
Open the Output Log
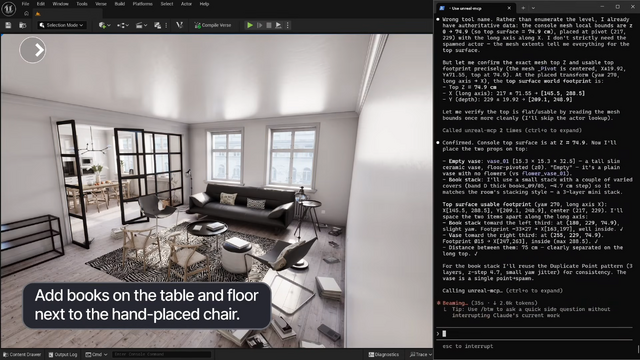click(63, 354)
